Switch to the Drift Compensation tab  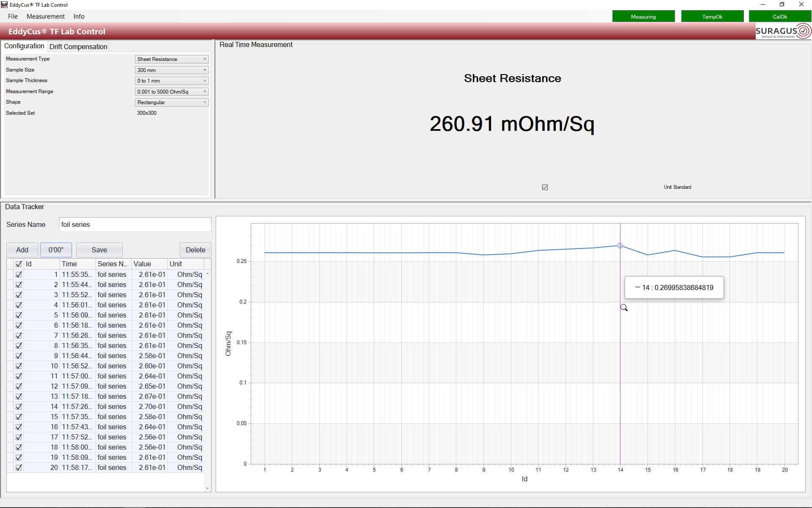pyautogui.click(x=78, y=47)
